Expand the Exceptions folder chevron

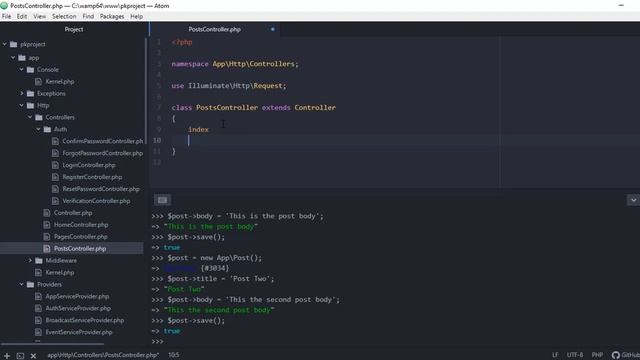coord(22,93)
